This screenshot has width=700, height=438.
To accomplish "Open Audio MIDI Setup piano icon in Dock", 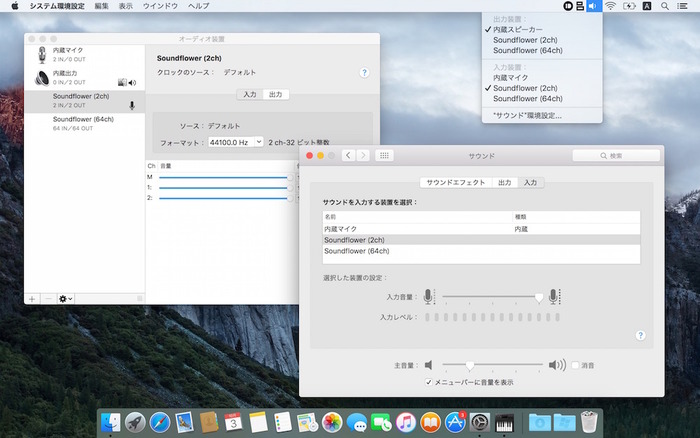I will (x=504, y=422).
